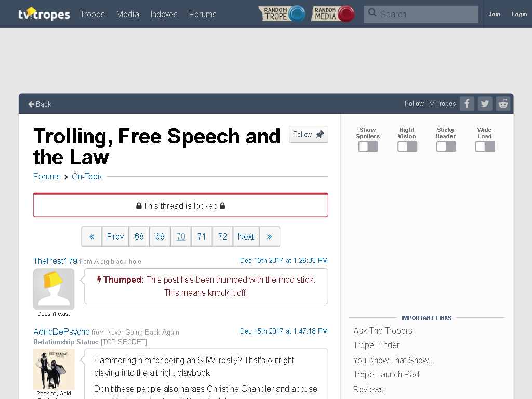The image size is (532, 399).
Task: Go back using the Back arrow
Action: tap(39, 104)
